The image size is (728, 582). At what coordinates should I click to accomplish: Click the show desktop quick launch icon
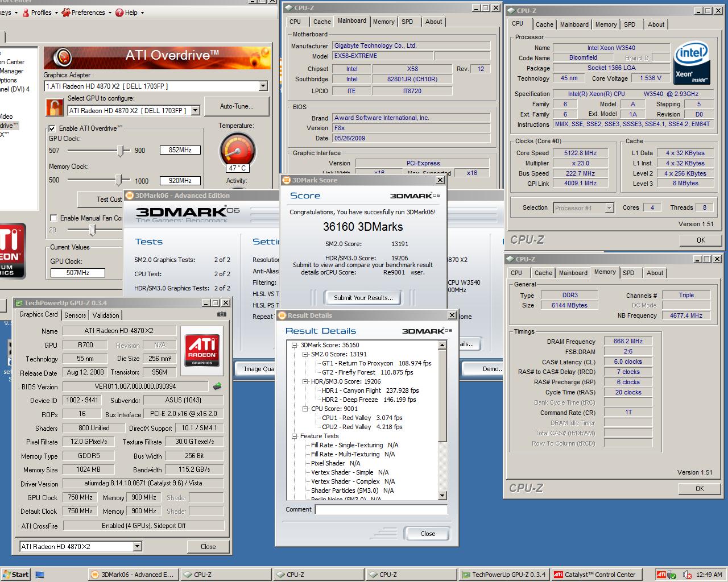(x=39, y=575)
